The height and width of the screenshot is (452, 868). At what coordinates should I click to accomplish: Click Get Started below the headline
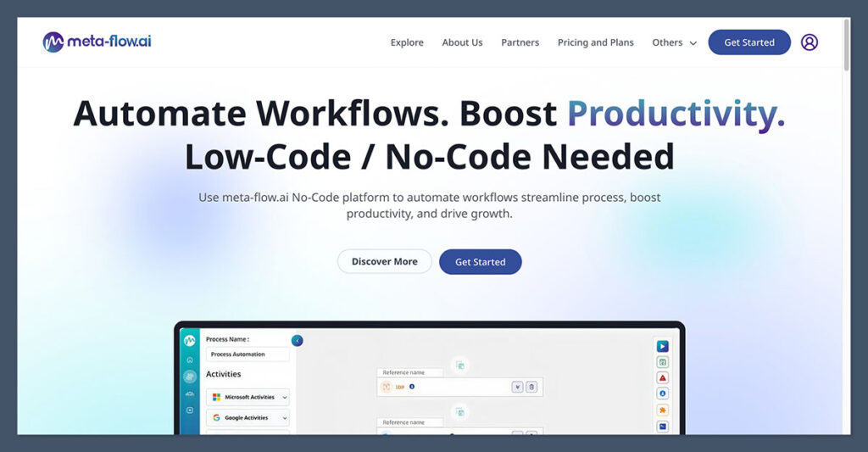coord(481,261)
